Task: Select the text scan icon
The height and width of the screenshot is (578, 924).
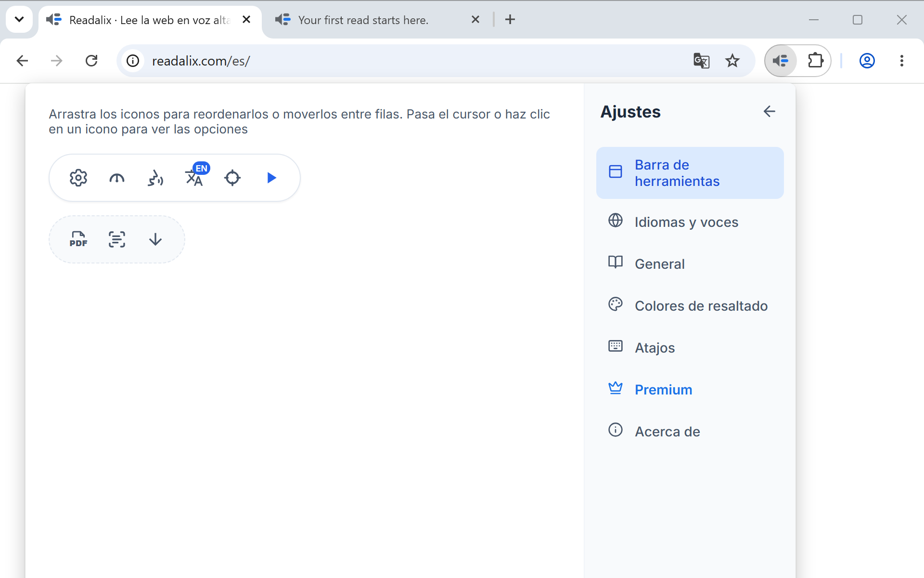Action: tap(117, 239)
